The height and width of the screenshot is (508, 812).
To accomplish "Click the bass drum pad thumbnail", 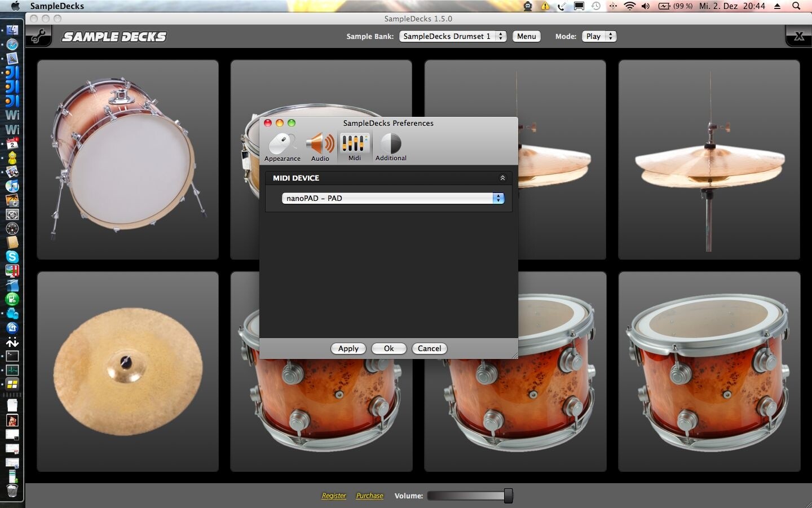I will pos(128,160).
